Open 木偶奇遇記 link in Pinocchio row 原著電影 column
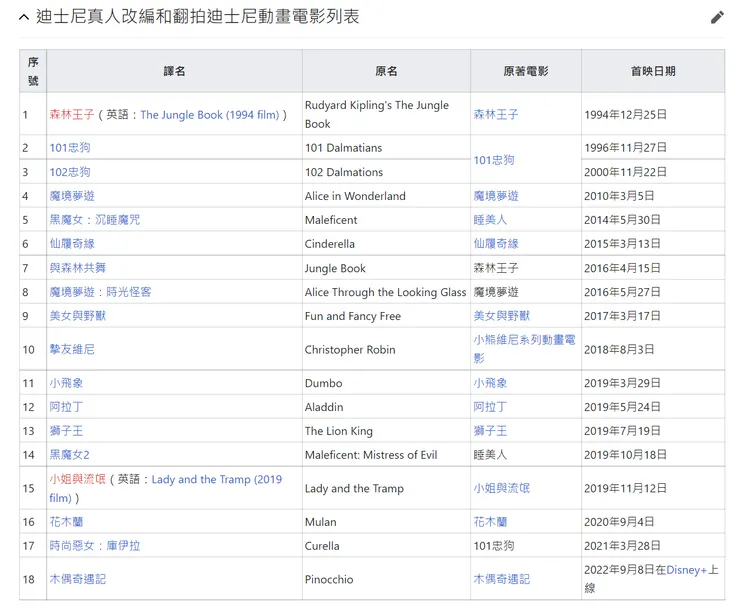Viewport: 740px width, 611px height. coord(501,579)
